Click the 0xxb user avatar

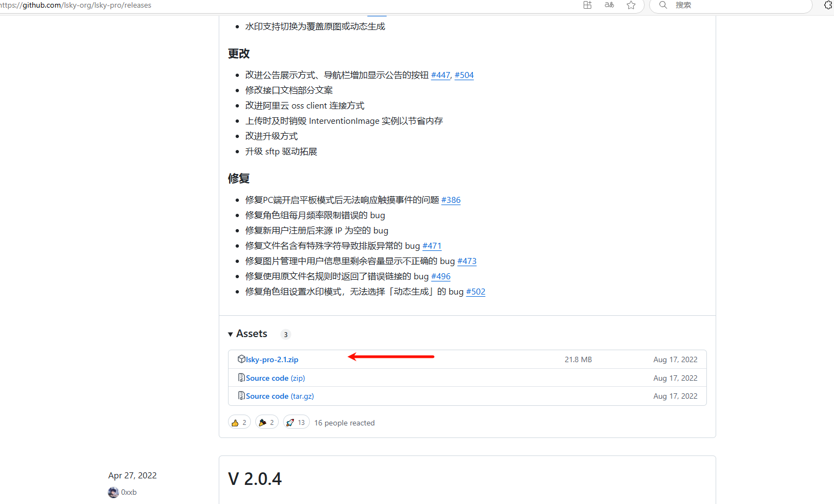[113, 492]
